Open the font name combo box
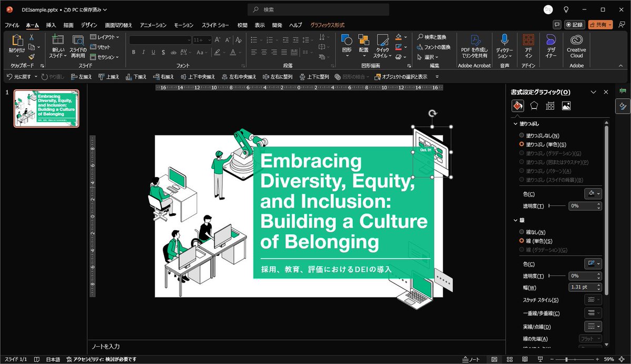This screenshot has width=631, height=364. coord(160,40)
